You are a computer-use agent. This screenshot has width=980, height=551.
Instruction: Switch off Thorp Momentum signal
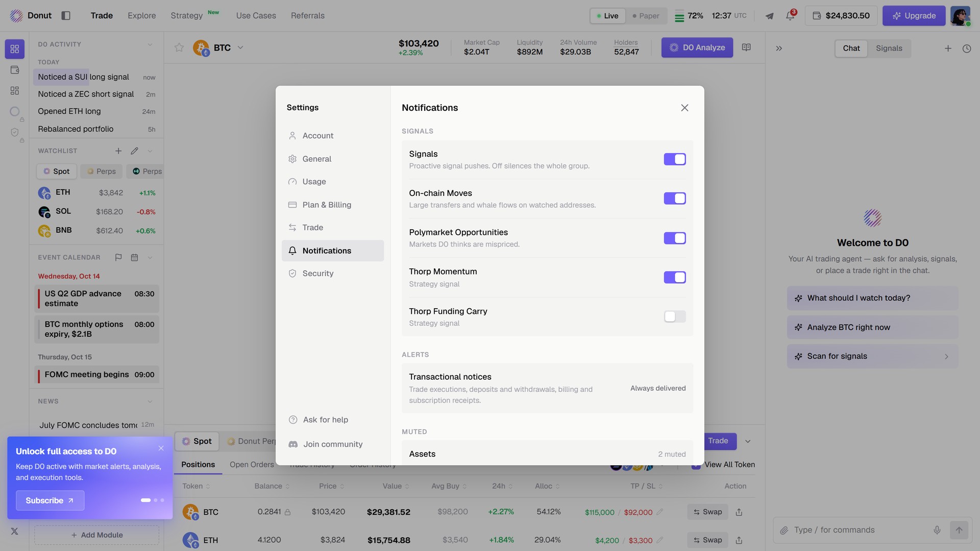click(x=675, y=278)
